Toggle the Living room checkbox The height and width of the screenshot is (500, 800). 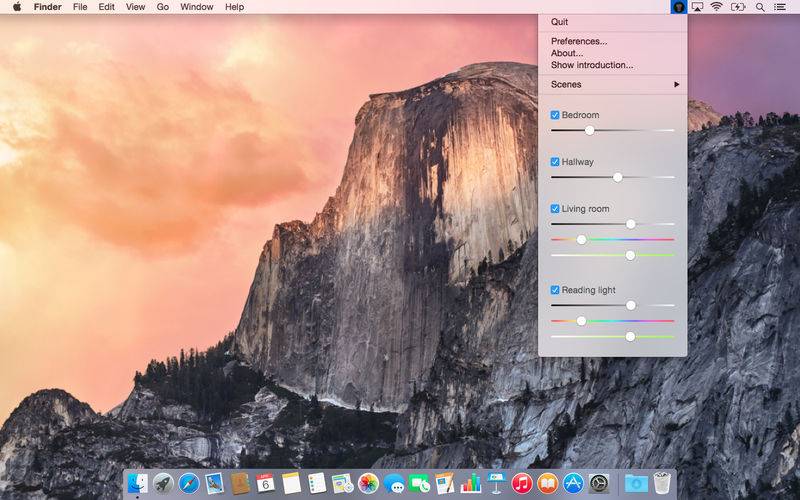pos(555,209)
